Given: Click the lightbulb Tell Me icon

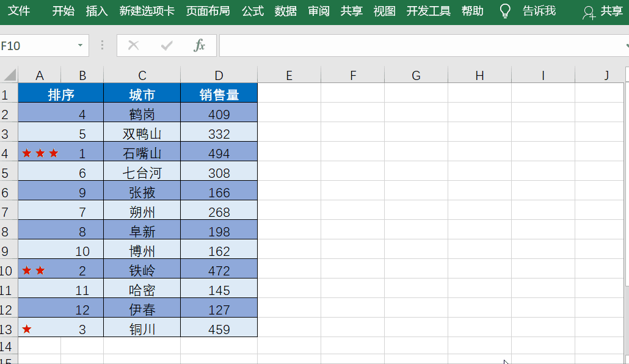Looking at the screenshot, I should (x=505, y=11).
